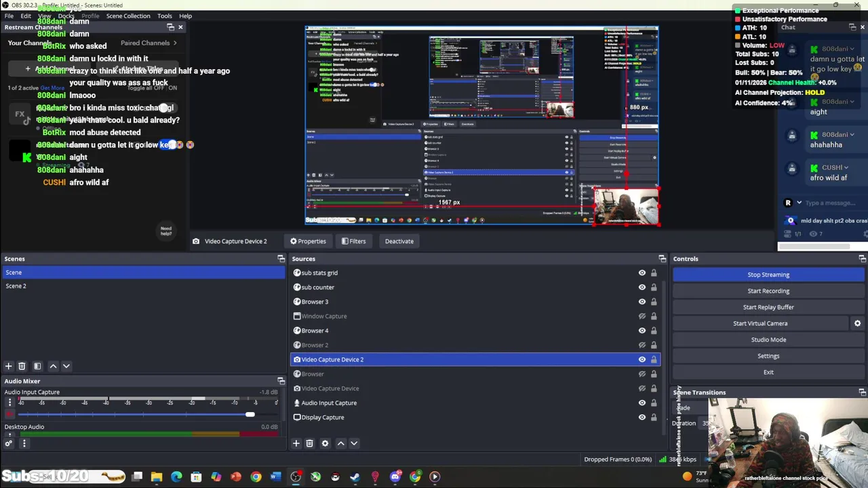Screen dimensions: 868x488
Task: Mute Audio Input Capture speaker icon
Action: (x=9, y=413)
